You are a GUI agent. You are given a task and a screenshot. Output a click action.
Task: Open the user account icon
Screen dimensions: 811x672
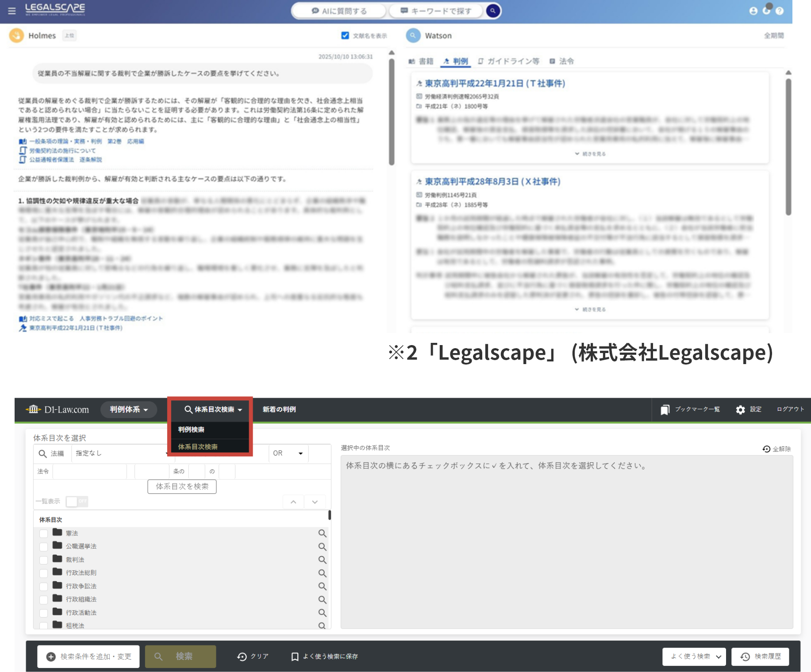[x=753, y=11]
